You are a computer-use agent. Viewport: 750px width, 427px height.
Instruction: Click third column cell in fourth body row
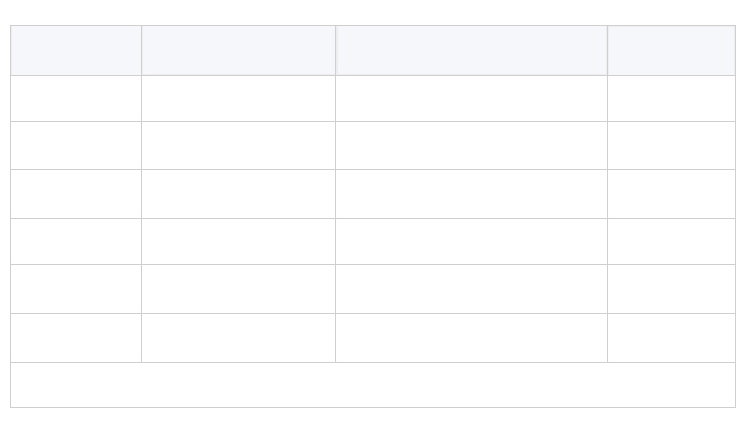(472, 241)
